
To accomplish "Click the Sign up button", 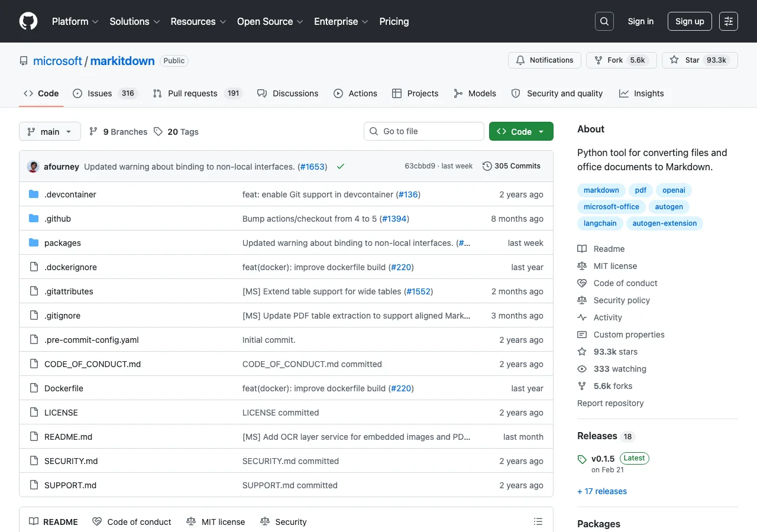I will (x=690, y=21).
